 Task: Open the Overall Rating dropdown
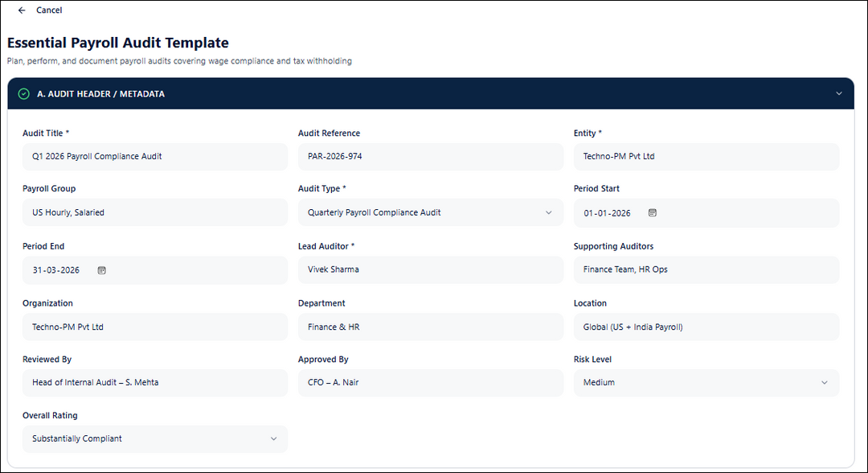click(155, 438)
